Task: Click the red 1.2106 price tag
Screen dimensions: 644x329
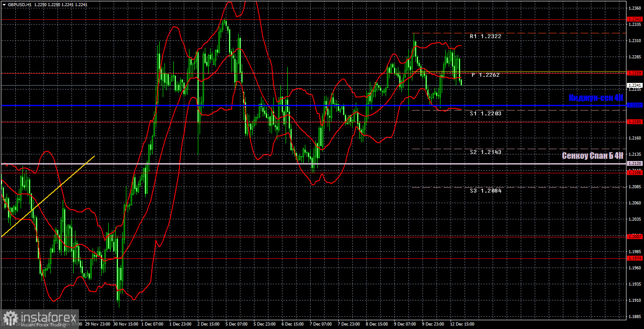Action: click(x=635, y=173)
